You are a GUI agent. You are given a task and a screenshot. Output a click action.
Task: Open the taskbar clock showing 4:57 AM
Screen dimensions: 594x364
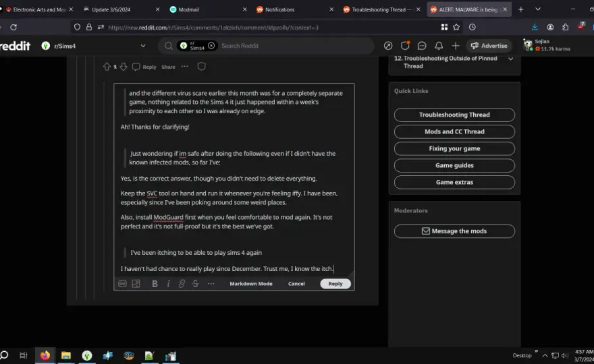(584, 355)
